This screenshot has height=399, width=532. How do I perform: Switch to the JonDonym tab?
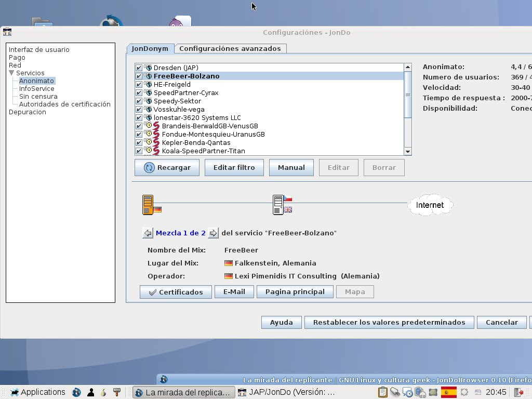(x=150, y=48)
